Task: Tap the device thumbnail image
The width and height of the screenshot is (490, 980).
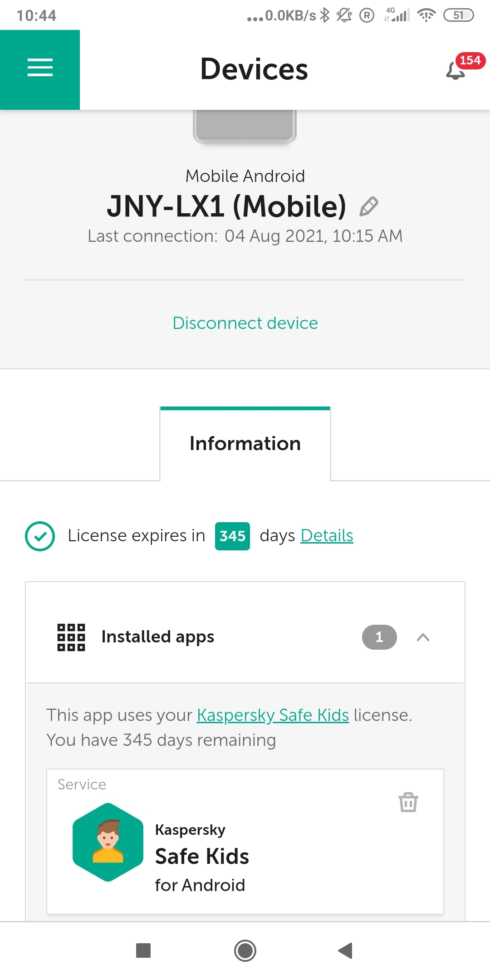Action: [245, 126]
